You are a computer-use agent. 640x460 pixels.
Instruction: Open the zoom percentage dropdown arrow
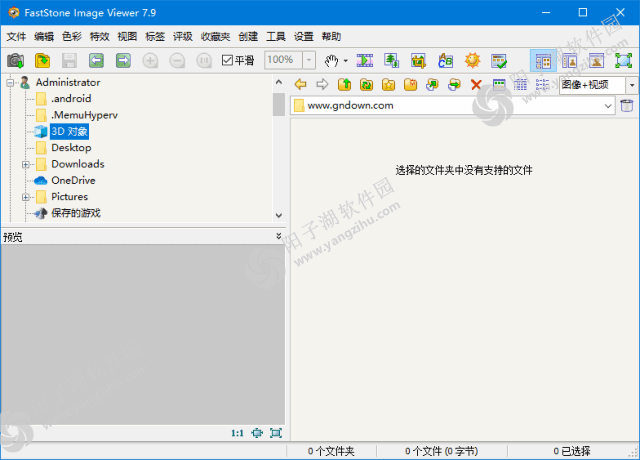[x=309, y=60]
